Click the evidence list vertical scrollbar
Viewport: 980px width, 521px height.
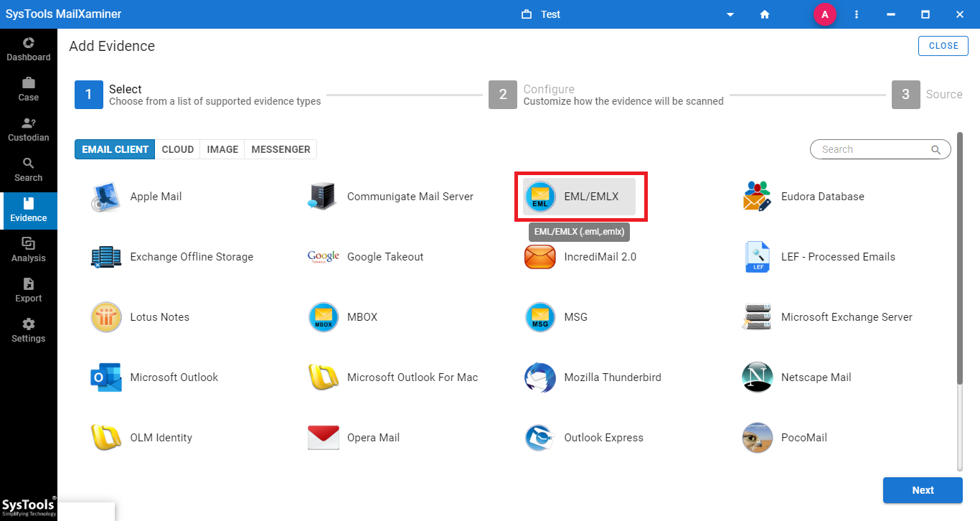click(x=960, y=258)
